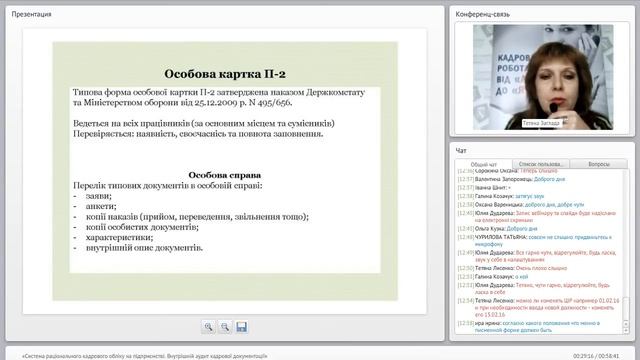Click the last chat message from ира ирина
This screenshot has height=360, width=640.
click(529, 326)
